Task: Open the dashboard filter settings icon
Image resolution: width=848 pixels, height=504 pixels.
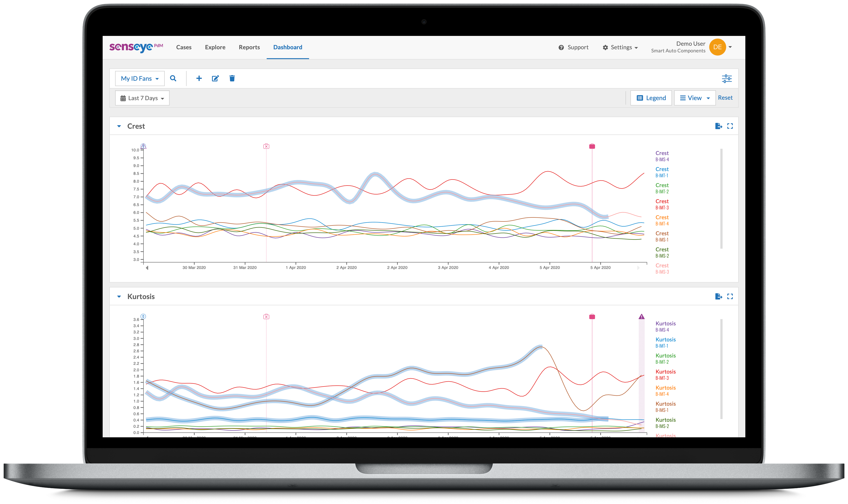Action: coord(727,78)
